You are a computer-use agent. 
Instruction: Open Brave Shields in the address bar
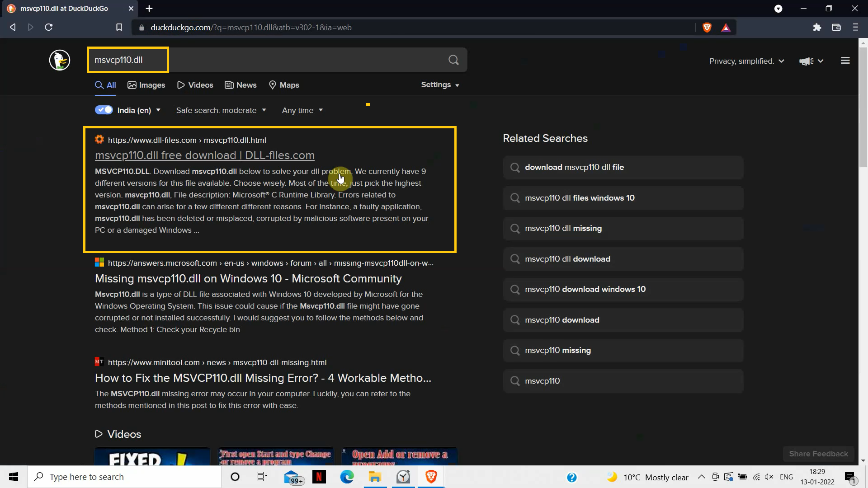[707, 28]
